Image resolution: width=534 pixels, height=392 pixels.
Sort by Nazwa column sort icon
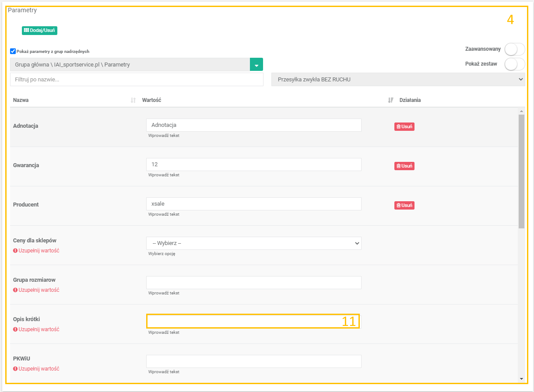133,100
